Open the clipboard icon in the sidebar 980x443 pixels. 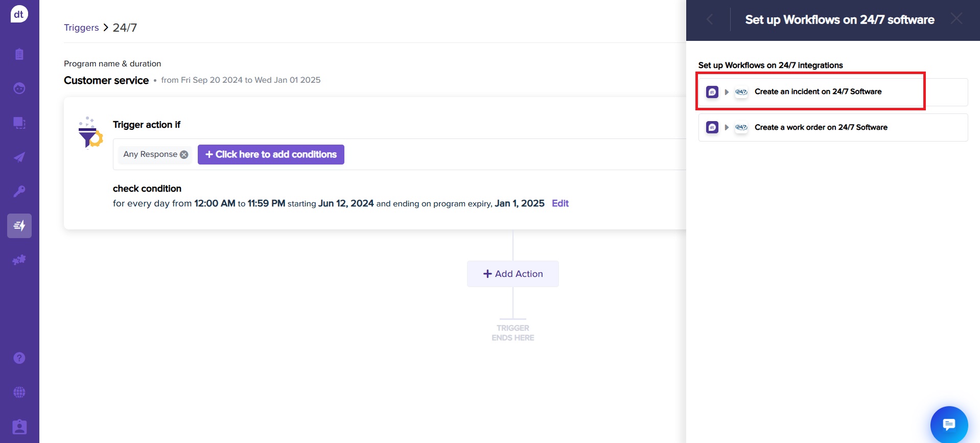click(x=19, y=54)
